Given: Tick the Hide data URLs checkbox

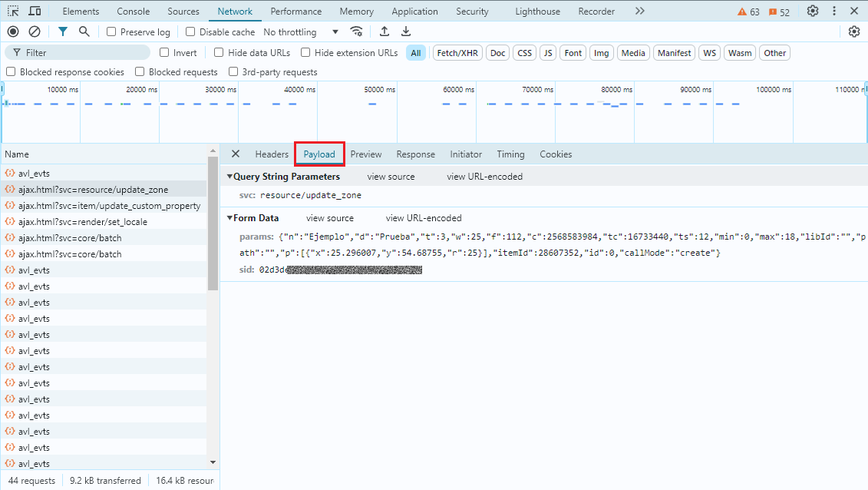Looking at the screenshot, I should click(x=219, y=53).
